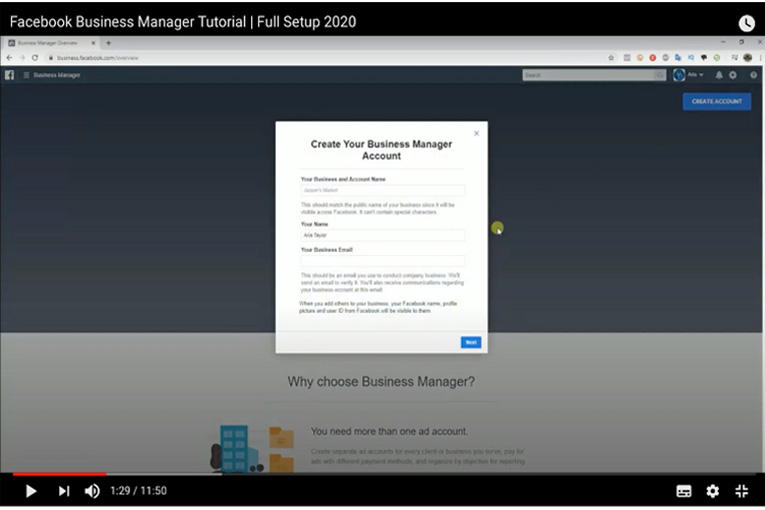Close the Business Manager Overview tab
The image size is (765, 510).
[x=93, y=43]
